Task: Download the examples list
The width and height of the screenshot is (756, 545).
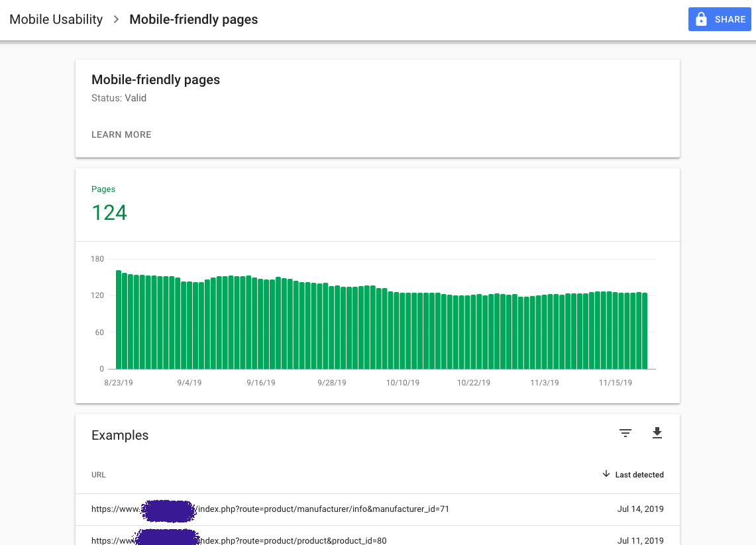Action: 657,433
